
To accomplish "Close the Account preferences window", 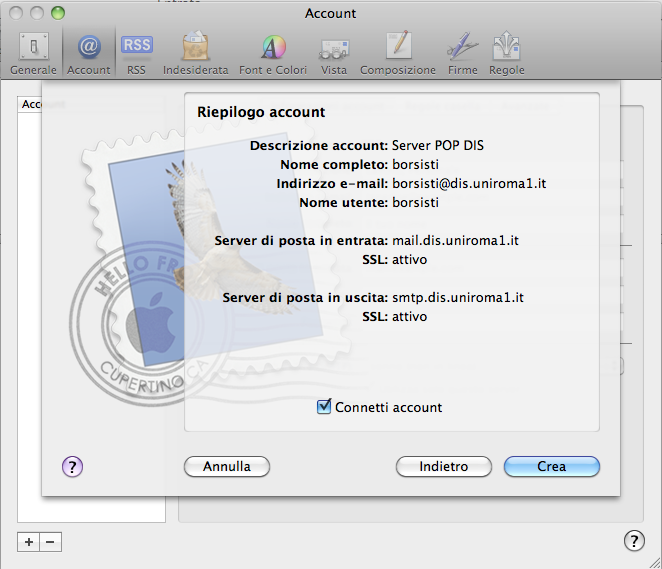I will point(17,13).
